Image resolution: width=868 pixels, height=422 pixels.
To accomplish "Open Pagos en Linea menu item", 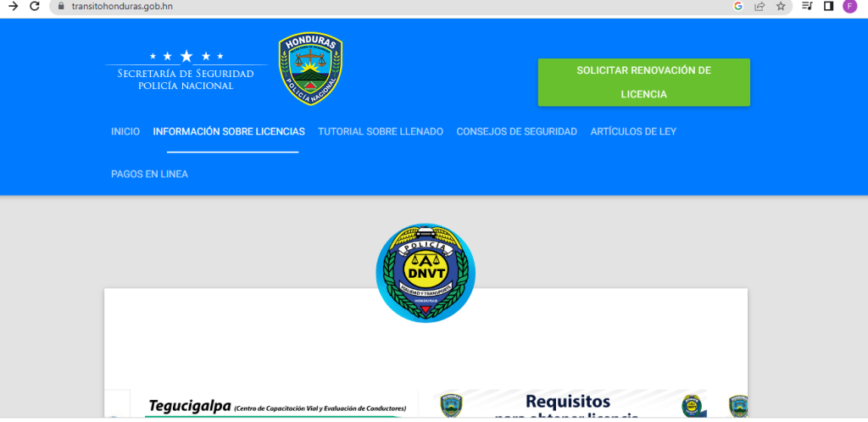I will 149,175.
